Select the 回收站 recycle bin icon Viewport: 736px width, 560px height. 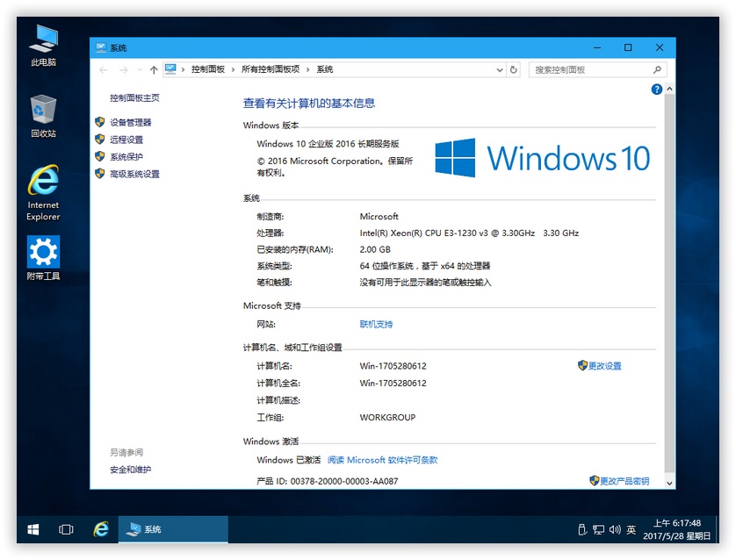[x=43, y=116]
